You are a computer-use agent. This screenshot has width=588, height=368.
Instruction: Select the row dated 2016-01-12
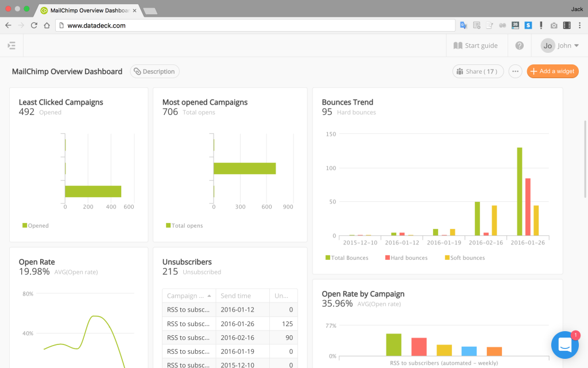[230, 310]
